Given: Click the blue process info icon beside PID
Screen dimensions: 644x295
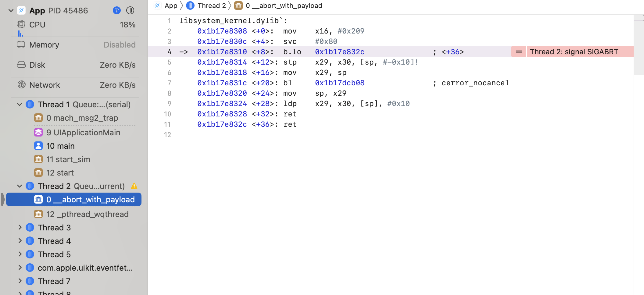Looking at the screenshot, I should tap(117, 11).
